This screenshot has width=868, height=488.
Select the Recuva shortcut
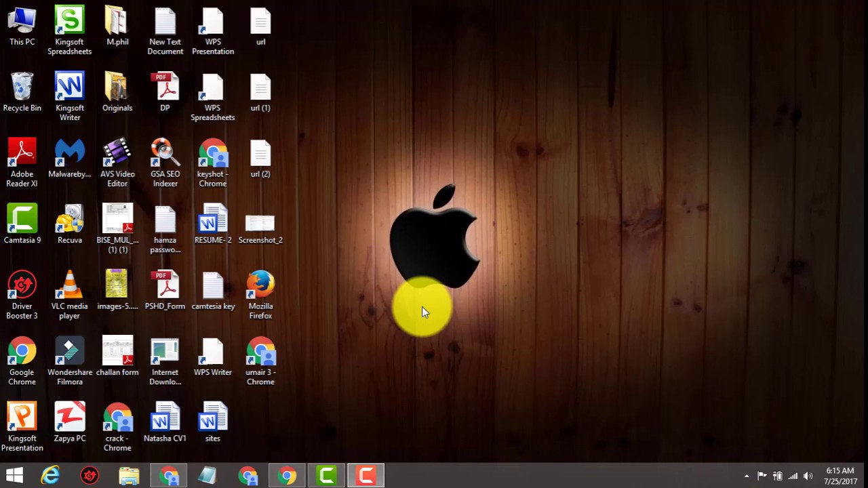pyautogui.click(x=69, y=224)
